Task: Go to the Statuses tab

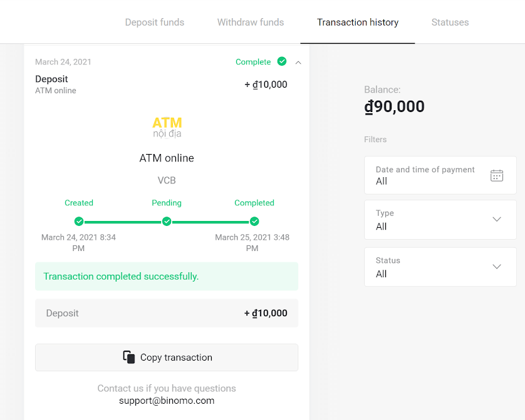Action: click(450, 23)
